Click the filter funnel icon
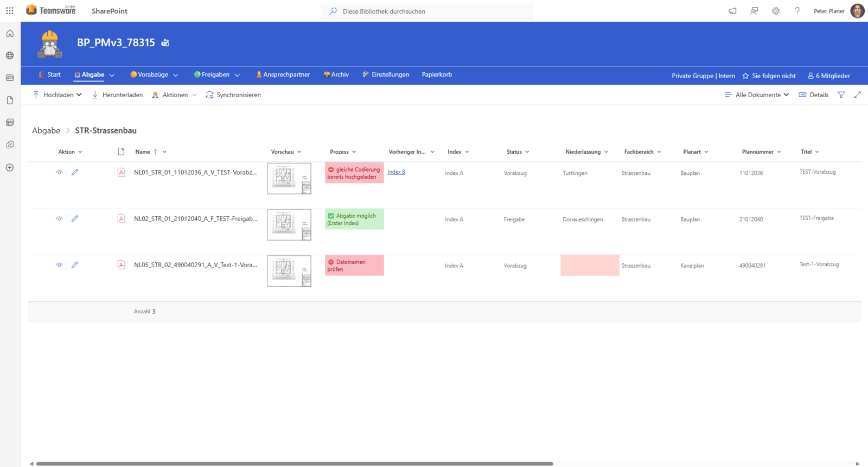 pos(841,95)
